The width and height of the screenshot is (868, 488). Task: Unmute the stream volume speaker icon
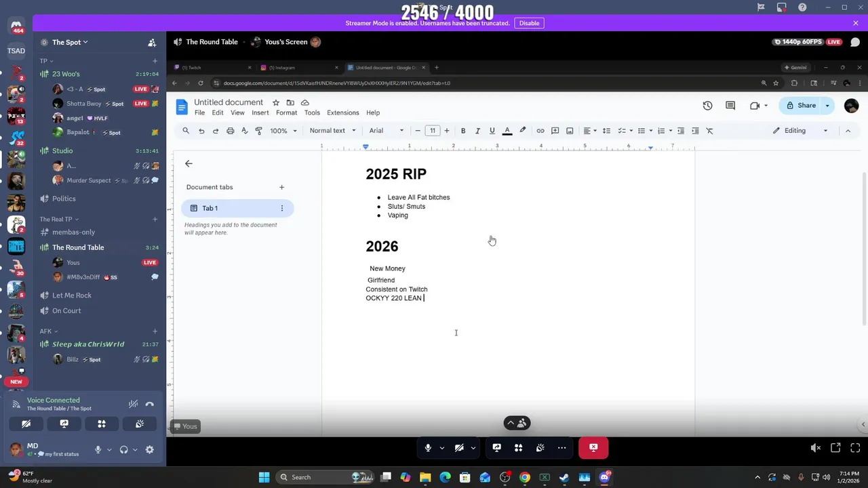[816, 448]
